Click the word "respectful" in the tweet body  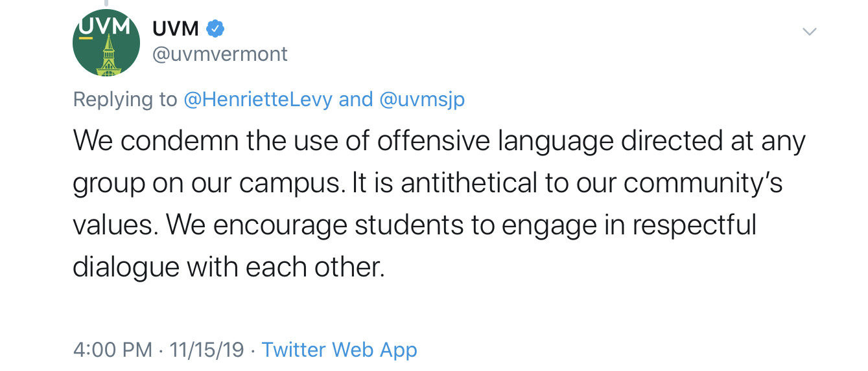[694, 225]
